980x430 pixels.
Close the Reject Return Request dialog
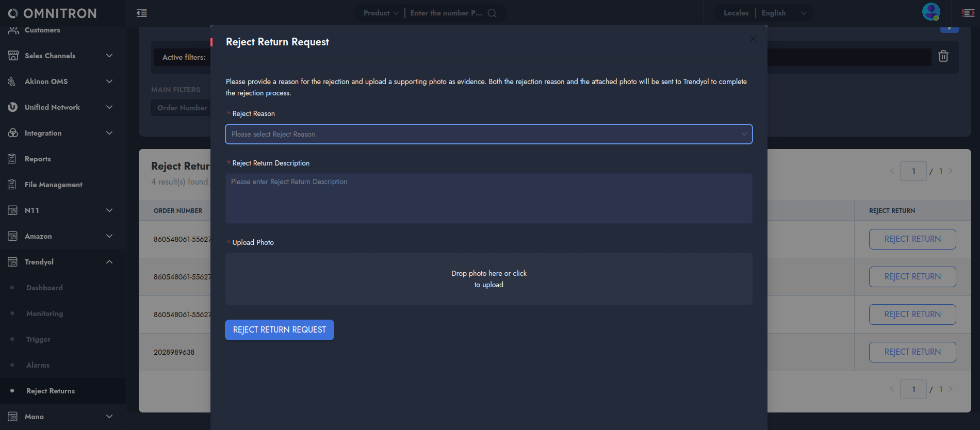coord(753,39)
